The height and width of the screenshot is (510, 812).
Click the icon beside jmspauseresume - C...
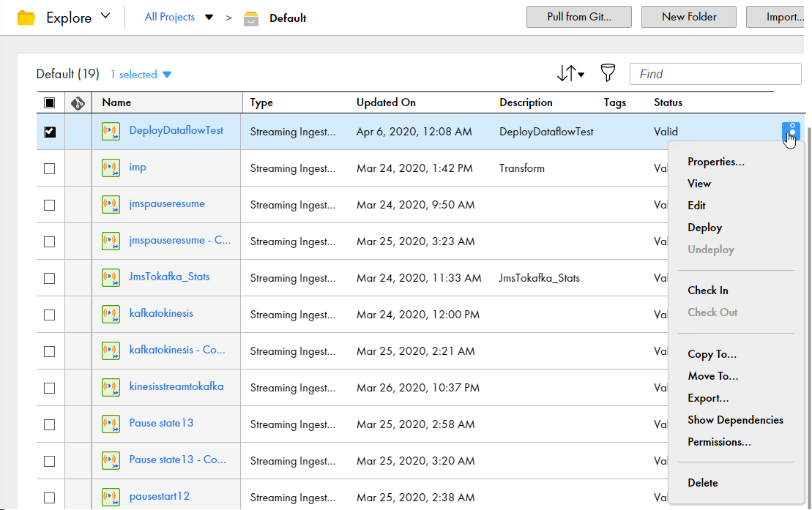[x=111, y=241]
